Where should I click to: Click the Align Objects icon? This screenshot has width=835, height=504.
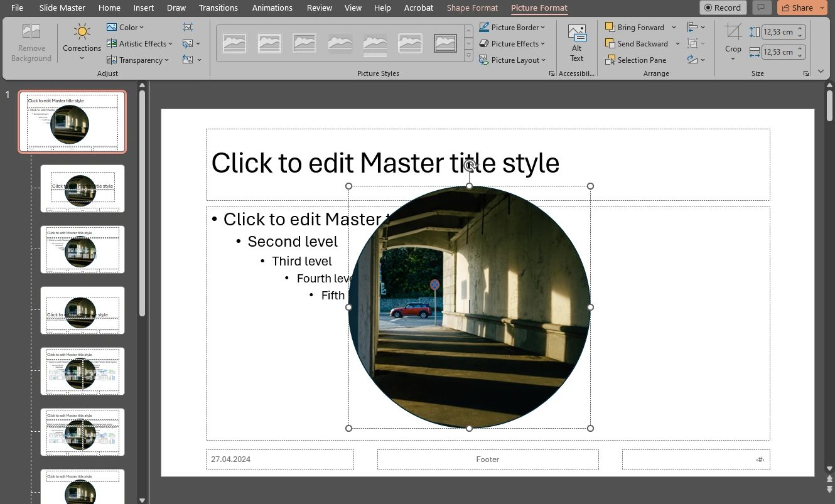pyautogui.click(x=693, y=27)
